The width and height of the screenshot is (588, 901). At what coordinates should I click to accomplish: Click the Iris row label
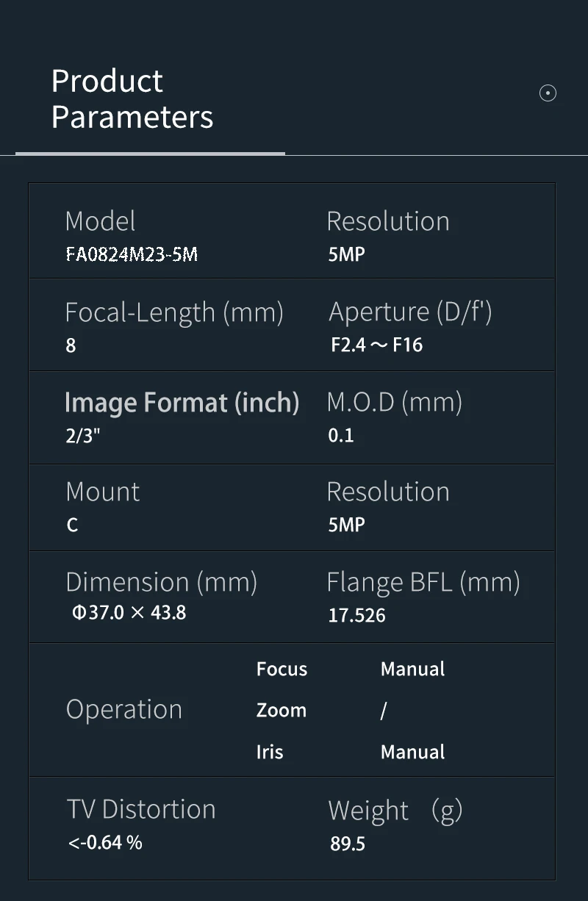click(x=269, y=752)
